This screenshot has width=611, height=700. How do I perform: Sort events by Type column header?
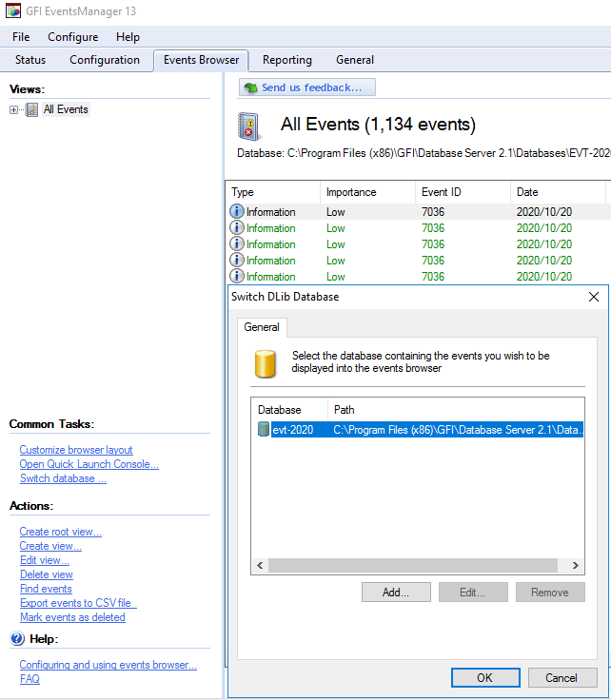click(273, 192)
